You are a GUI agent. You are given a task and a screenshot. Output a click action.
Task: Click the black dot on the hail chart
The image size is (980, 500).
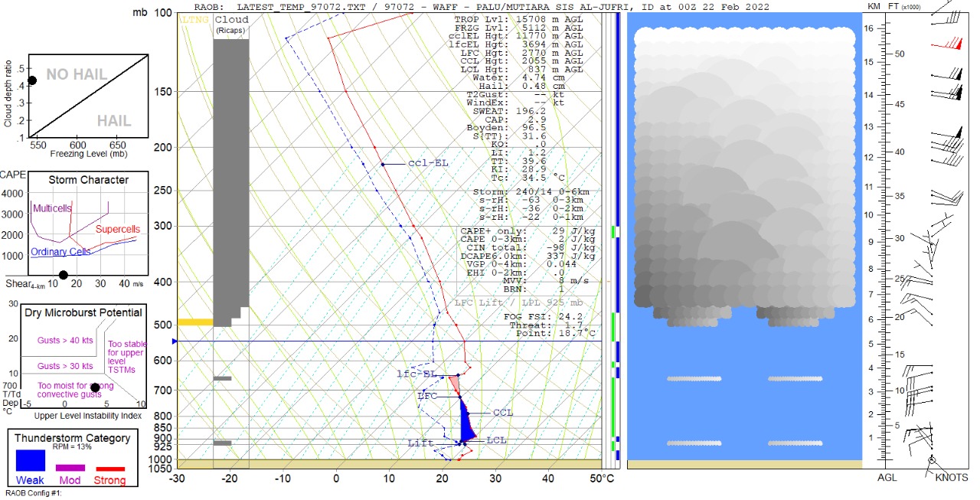32,80
